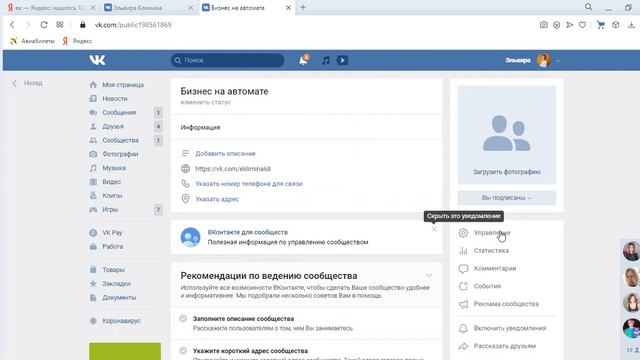
Task: Open new browser tab with plus
Action: [303, 7]
